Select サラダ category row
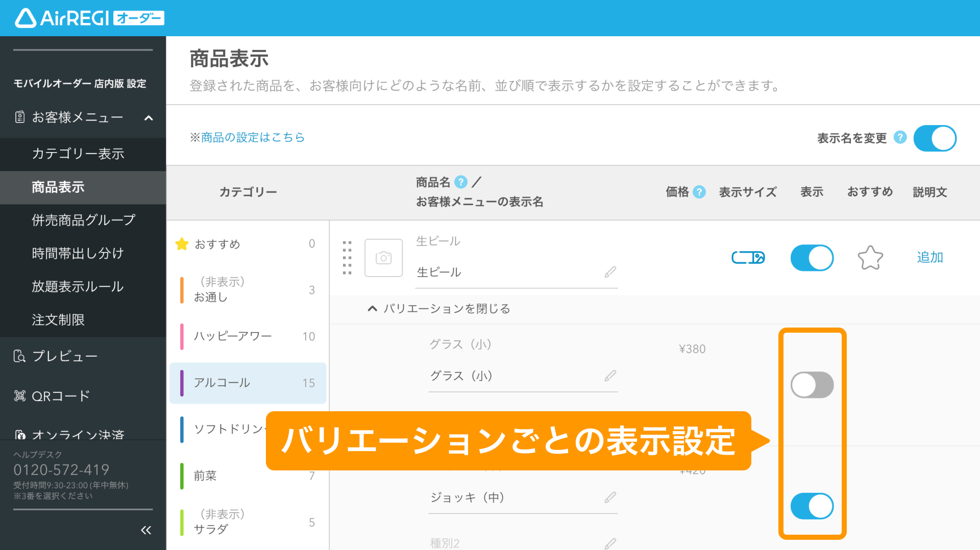The image size is (980, 550). click(248, 522)
